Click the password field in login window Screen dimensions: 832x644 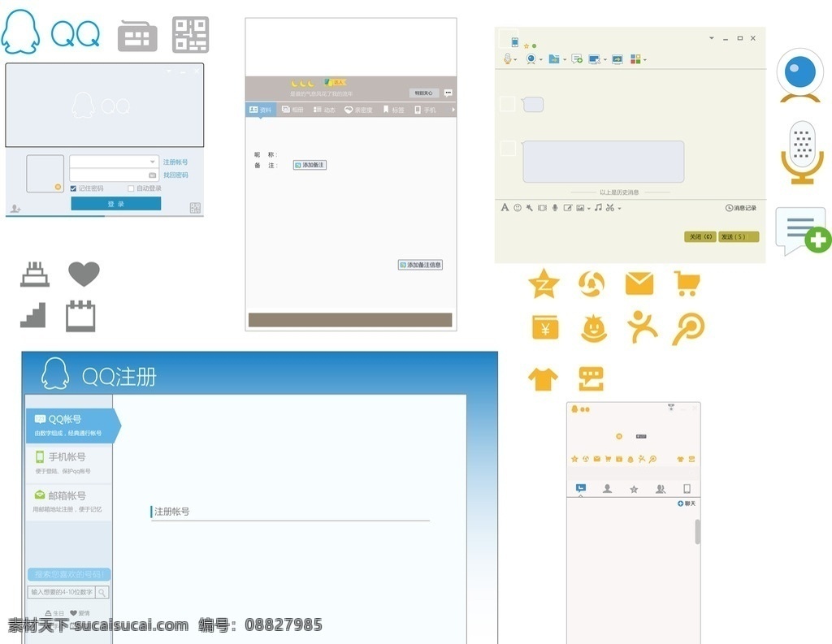pyautogui.click(x=114, y=175)
